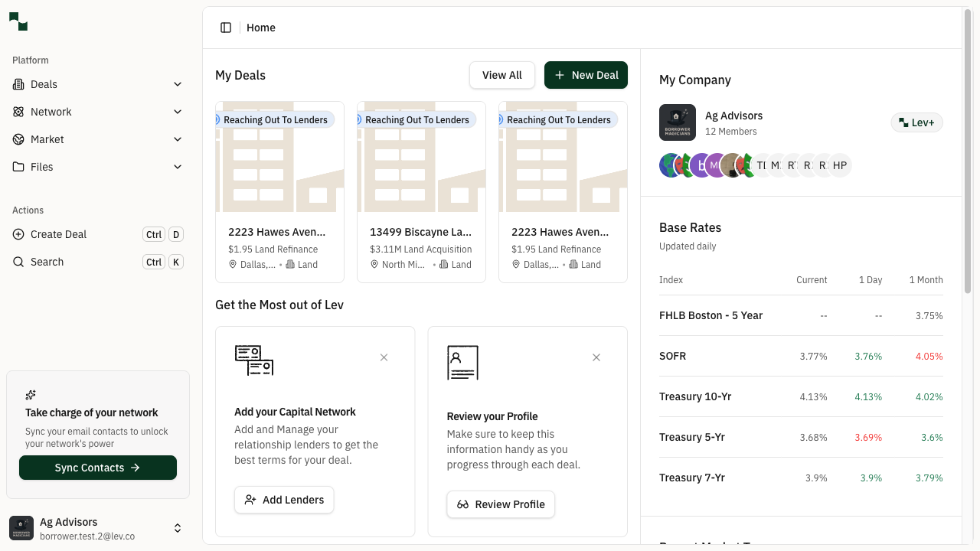Open Search using the magnifier icon
Viewport: 980px width, 551px height.
click(x=18, y=262)
